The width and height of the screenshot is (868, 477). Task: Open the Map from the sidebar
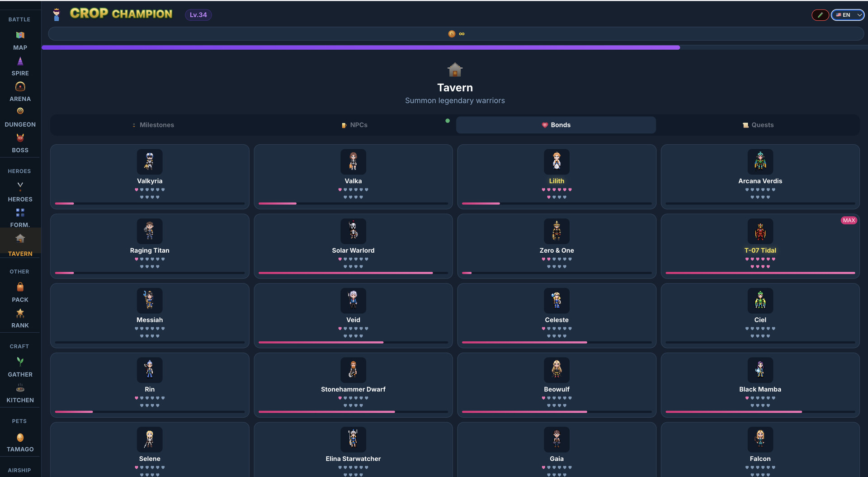[x=20, y=40]
